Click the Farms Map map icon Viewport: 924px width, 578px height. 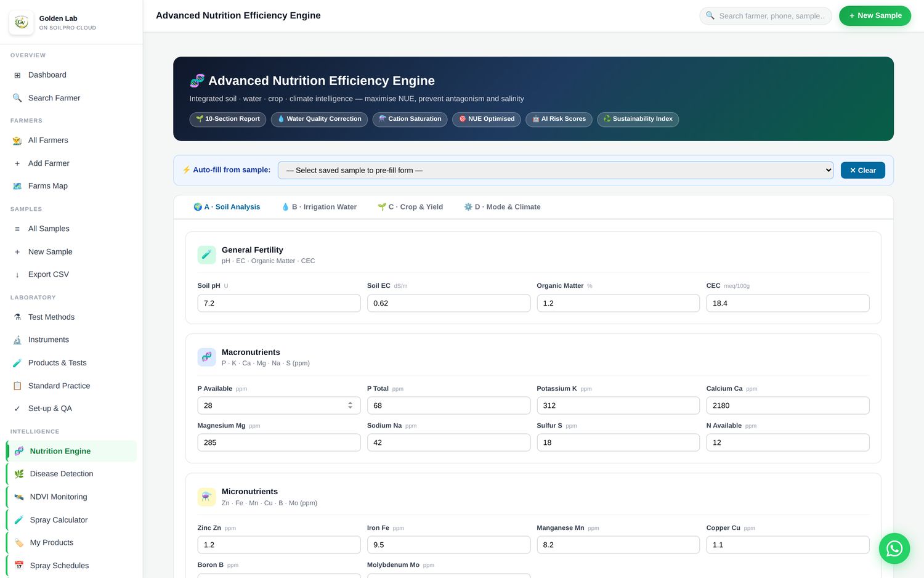17,186
